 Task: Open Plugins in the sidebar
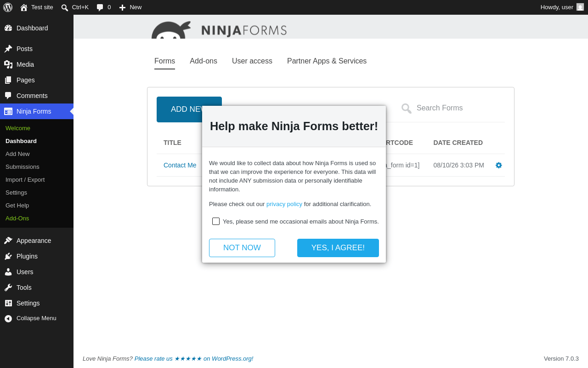point(37,256)
